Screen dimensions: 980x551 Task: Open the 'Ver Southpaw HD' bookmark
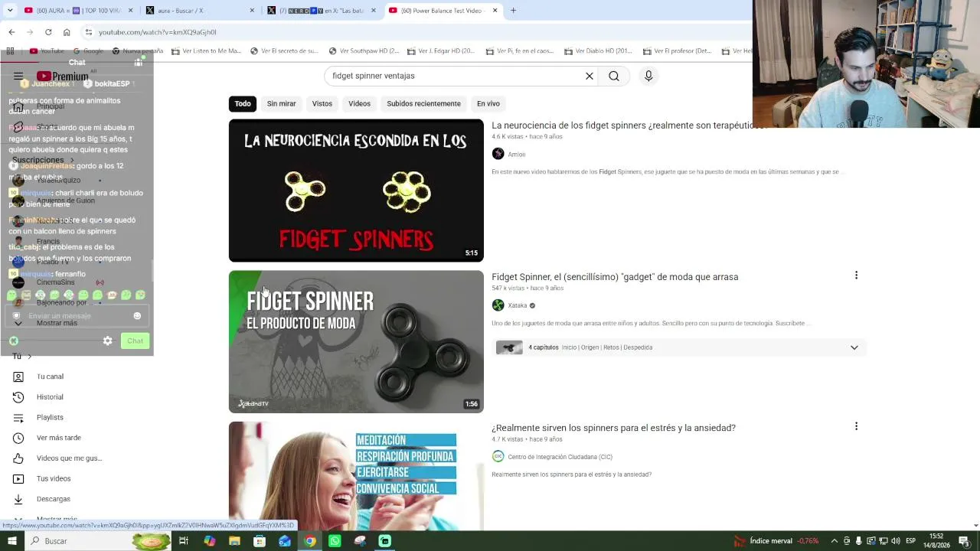364,51
